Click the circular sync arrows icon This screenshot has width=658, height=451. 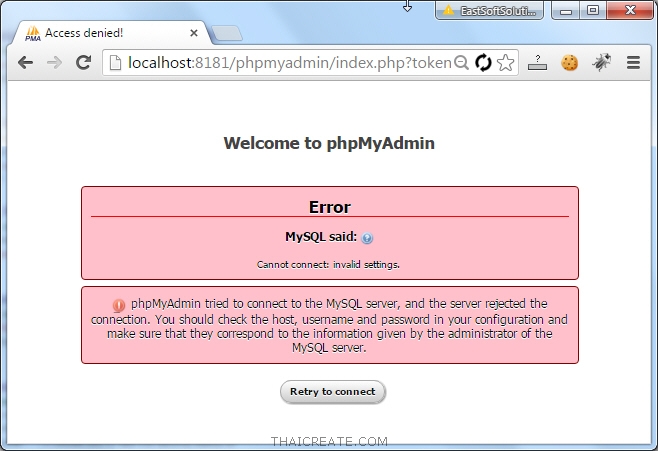pos(483,63)
